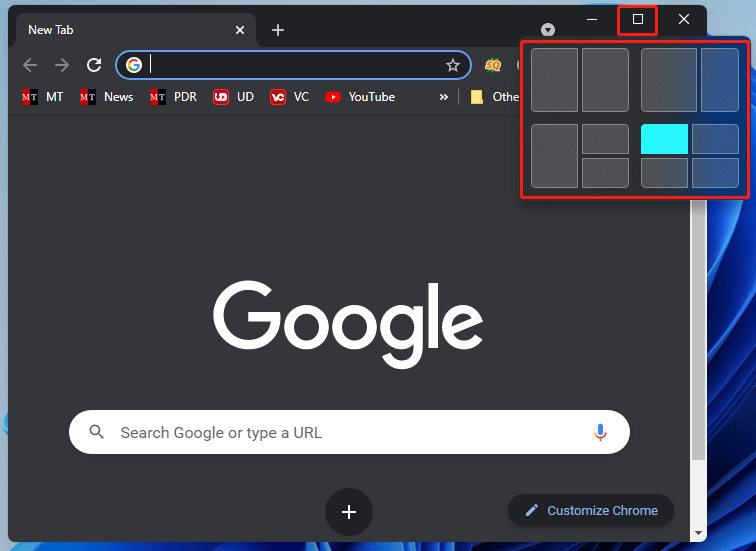
Task: Start voice search with microphone icon
Action: [x=600, y=432]
